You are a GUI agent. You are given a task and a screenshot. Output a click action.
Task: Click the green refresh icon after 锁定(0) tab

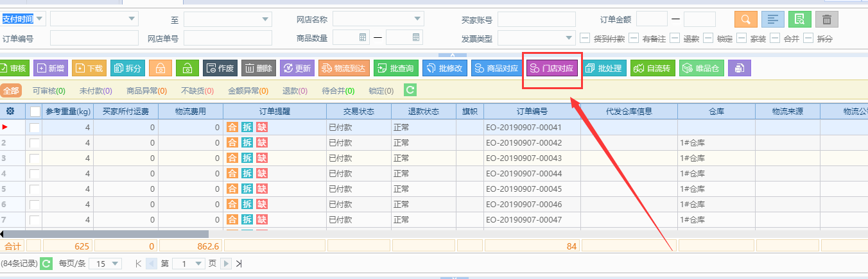tap(410, 90)
